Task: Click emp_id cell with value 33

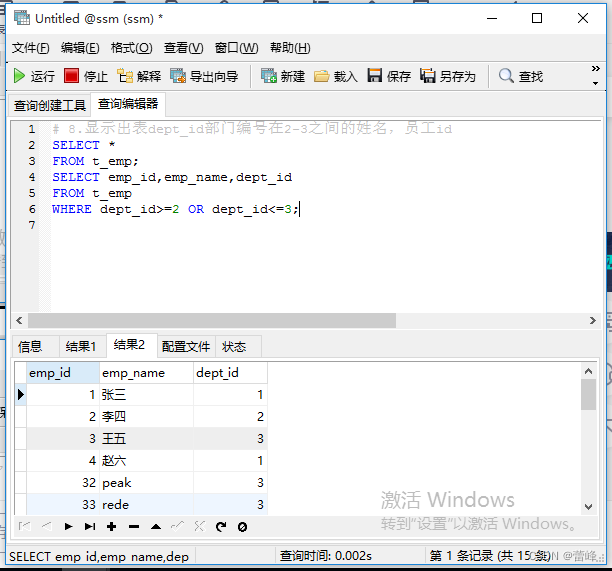Action: point(63,505)
